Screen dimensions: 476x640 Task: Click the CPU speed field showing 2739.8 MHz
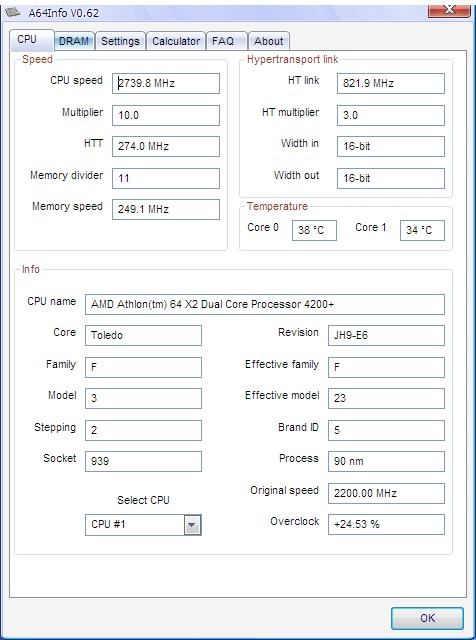click(x=166, y=83)
